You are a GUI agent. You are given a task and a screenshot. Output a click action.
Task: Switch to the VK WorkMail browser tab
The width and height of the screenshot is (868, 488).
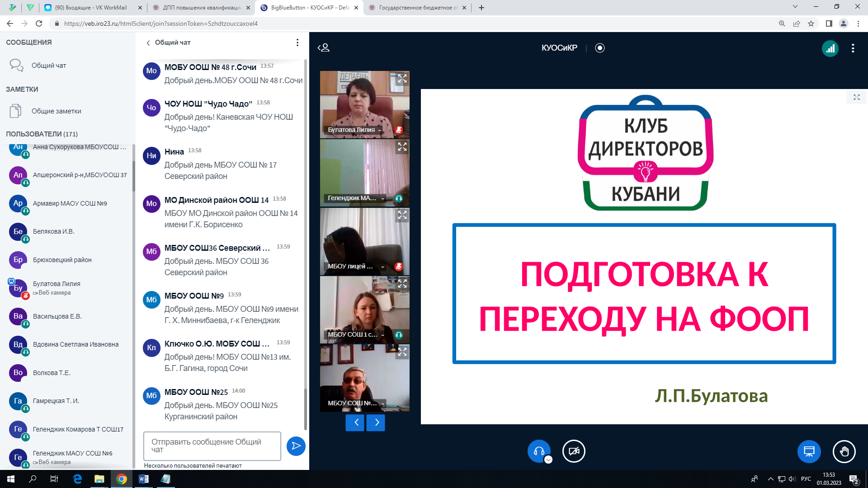coord(90,8)
